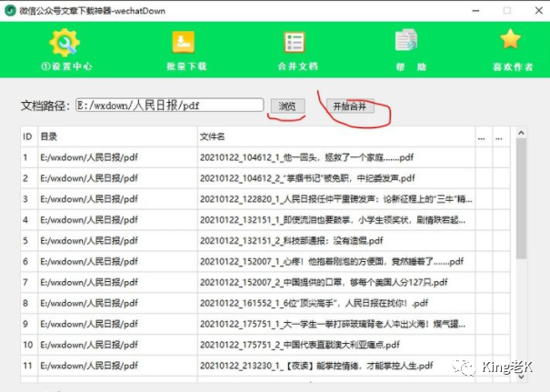Click the 批量下载 tab label
The width and height of the screenshot is (550, 392).
186,66
